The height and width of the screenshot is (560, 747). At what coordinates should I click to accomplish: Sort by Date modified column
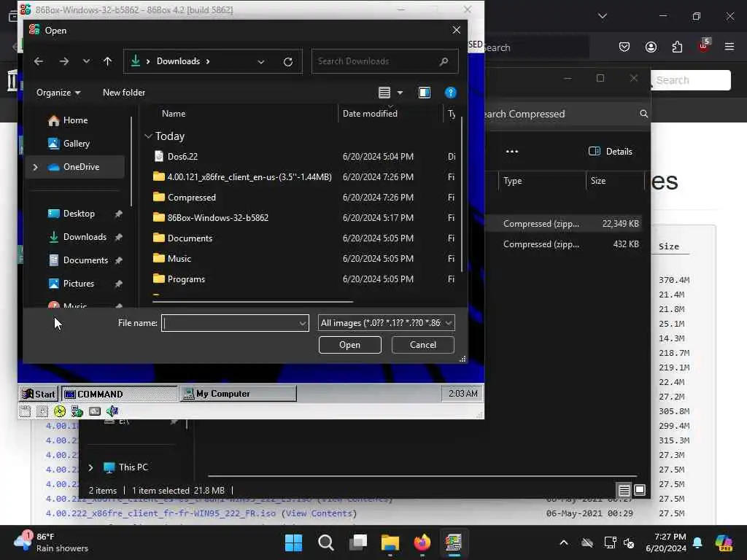[370, 114]
